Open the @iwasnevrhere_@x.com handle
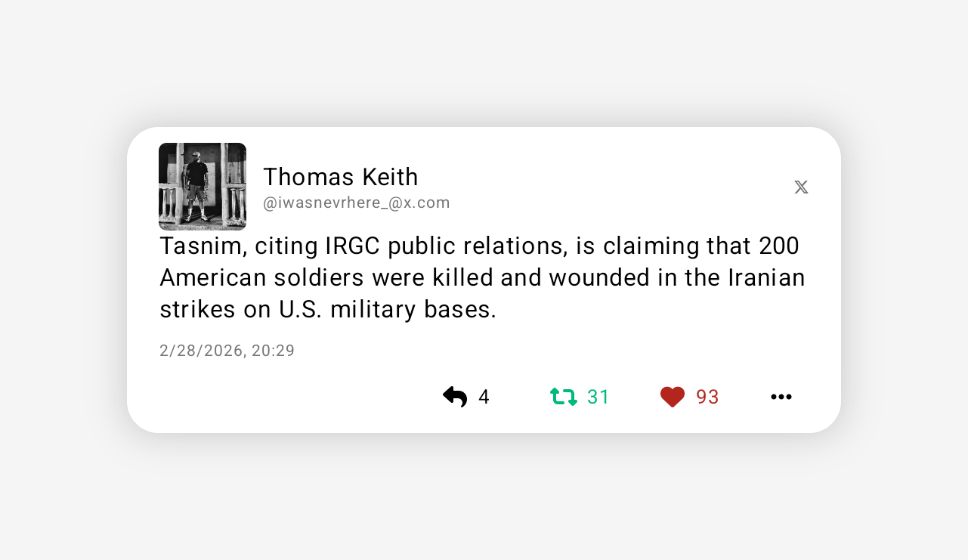This screenshot has height=560, width=968. point(357,203)
